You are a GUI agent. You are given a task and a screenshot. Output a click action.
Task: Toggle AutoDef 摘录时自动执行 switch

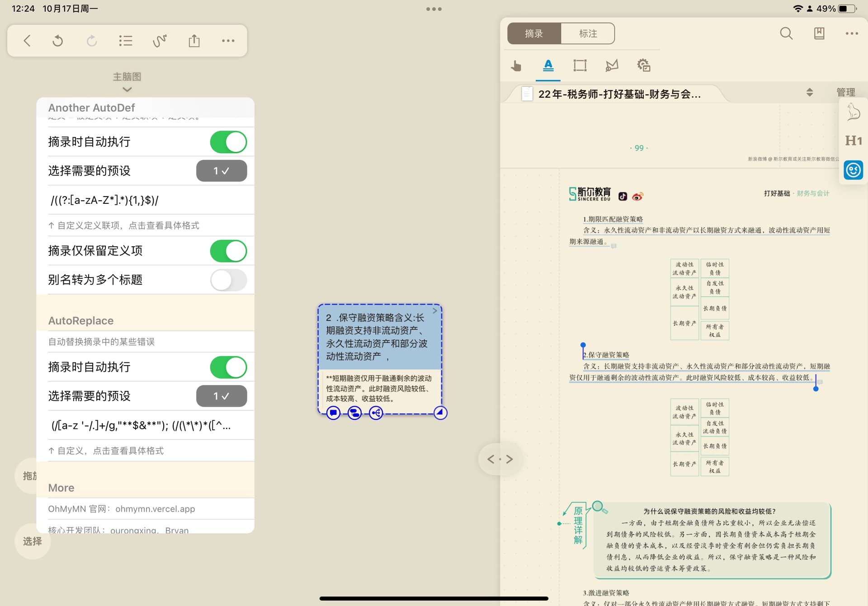[x=228, y=142]
